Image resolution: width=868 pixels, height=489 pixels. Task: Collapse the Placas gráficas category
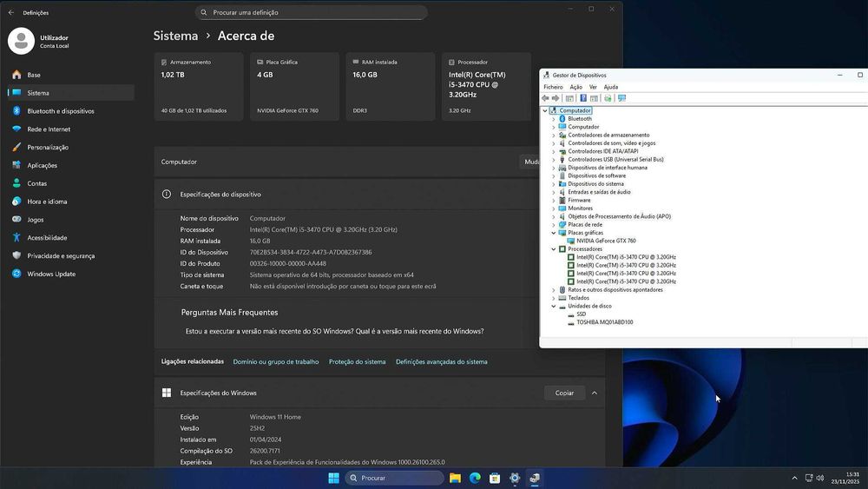pyautogui.click(x=553, y=233)
